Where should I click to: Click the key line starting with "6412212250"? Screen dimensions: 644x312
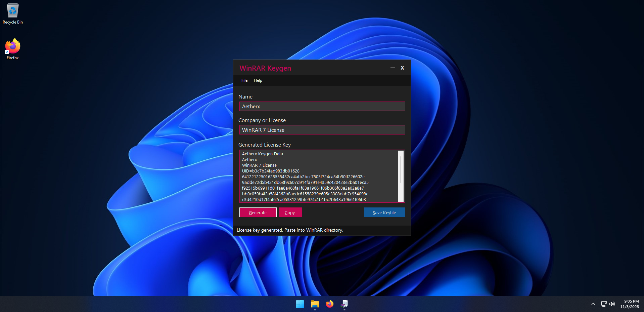(x=303, y=177)
